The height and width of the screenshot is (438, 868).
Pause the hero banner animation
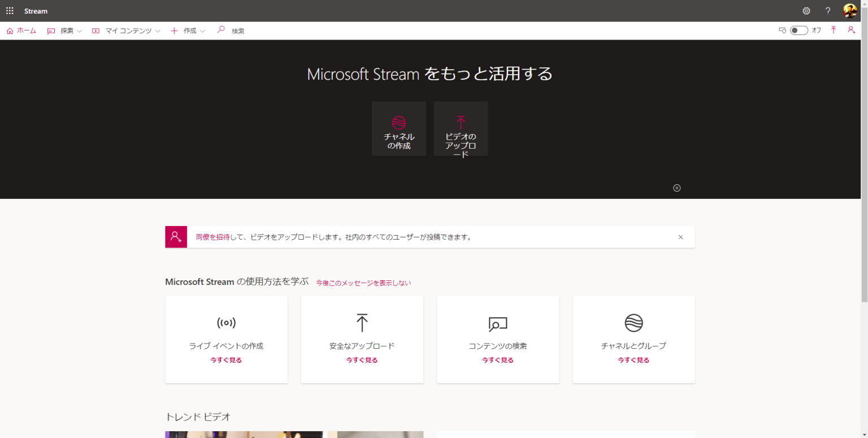676,187
